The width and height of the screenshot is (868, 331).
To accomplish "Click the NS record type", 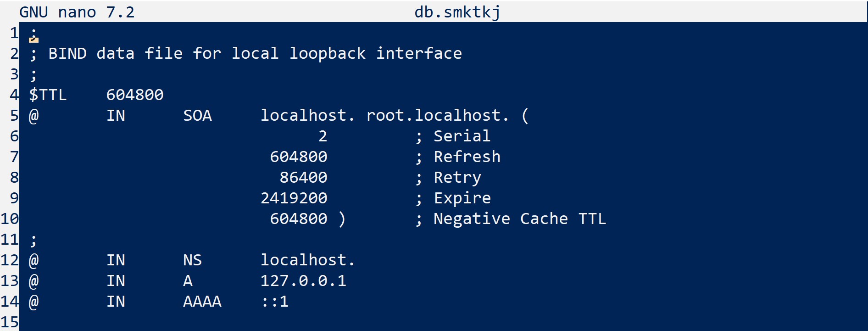I will point(192,260).
